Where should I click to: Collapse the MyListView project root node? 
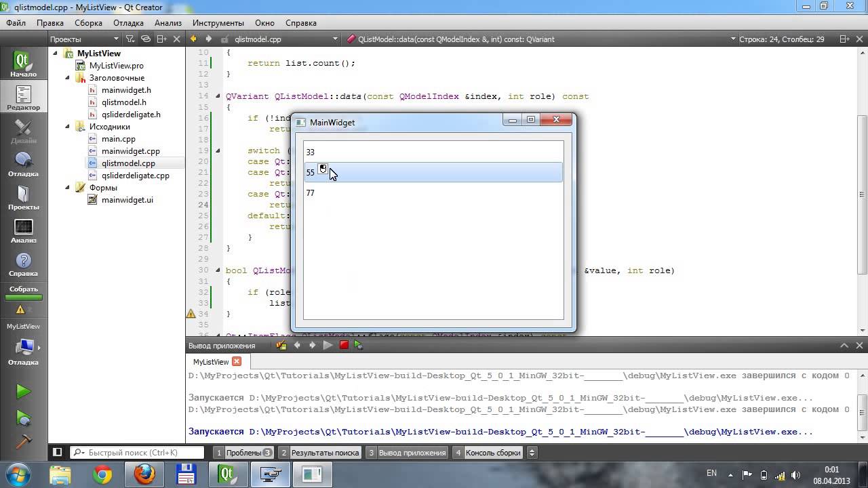[x=55, y=54]
